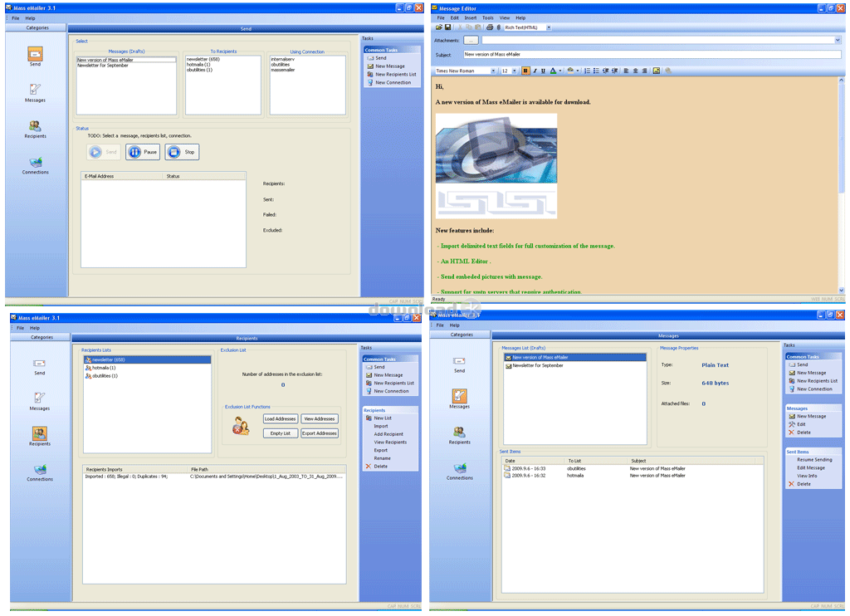Click the Load Addresses button
Screen dimensions: 850x616
(x=281, y=418)
